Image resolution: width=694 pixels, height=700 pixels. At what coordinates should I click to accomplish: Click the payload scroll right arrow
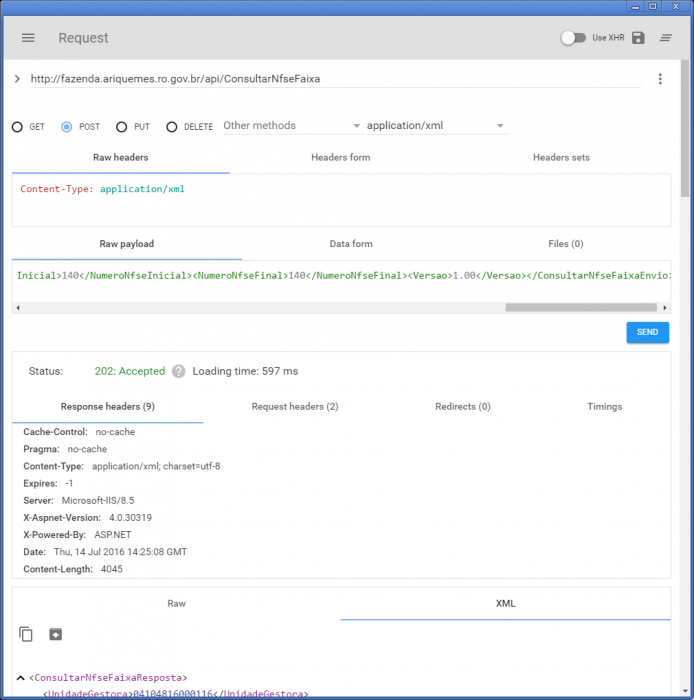[x=665, y=308]
